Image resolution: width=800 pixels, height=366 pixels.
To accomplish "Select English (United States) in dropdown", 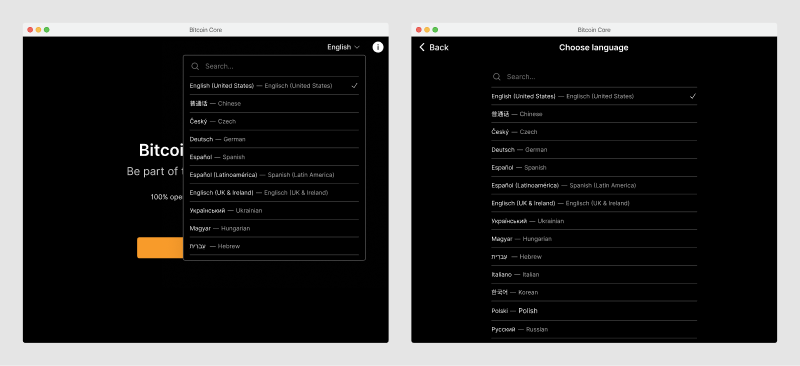I will [x=274, y=86].
